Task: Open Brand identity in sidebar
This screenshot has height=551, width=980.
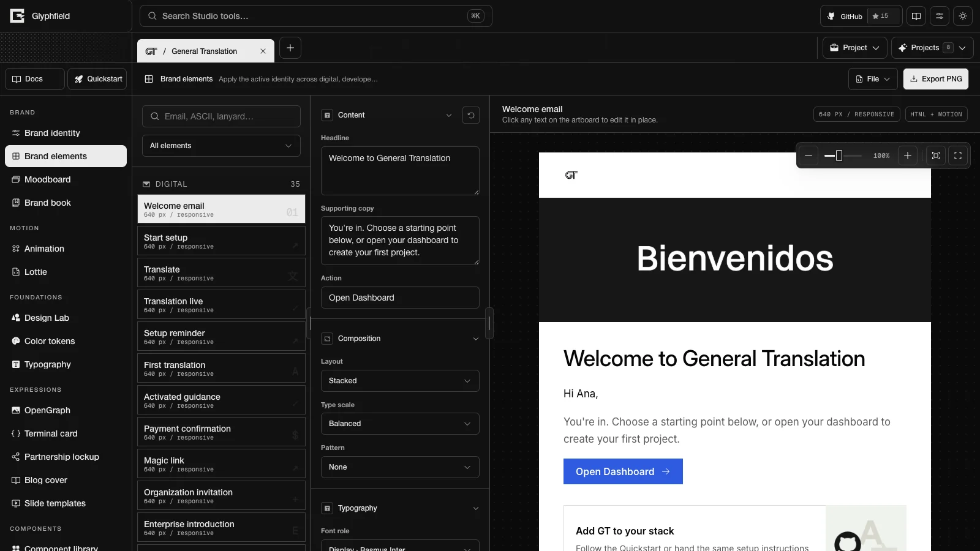Action: click(x=66, y=133)
